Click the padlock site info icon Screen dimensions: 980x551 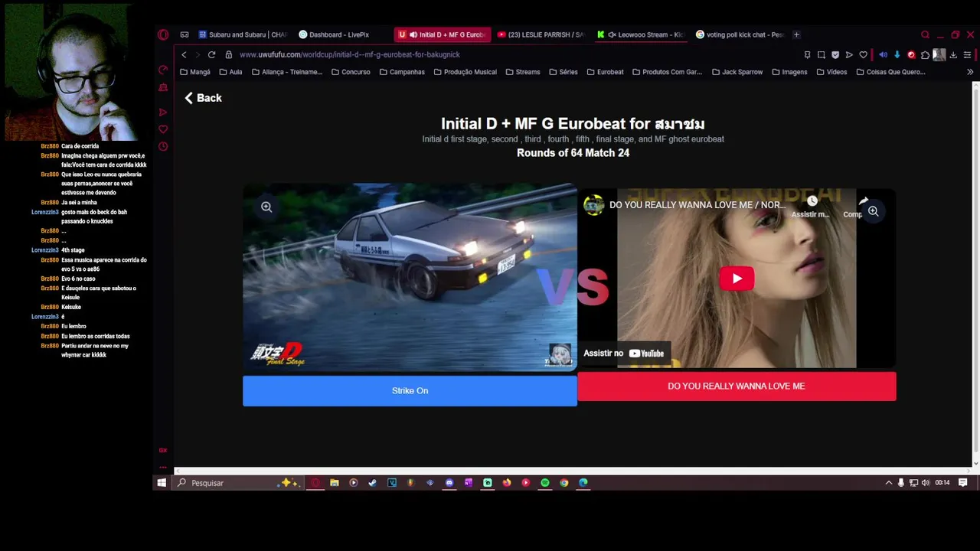point(229,54)
